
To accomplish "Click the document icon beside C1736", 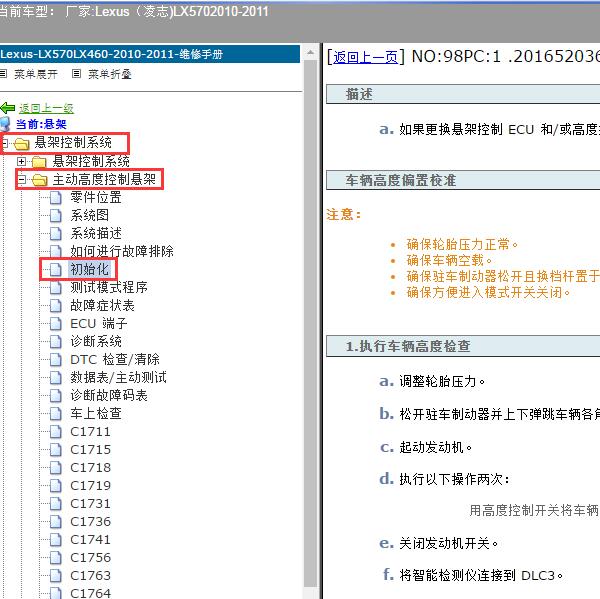I will 55,522.
